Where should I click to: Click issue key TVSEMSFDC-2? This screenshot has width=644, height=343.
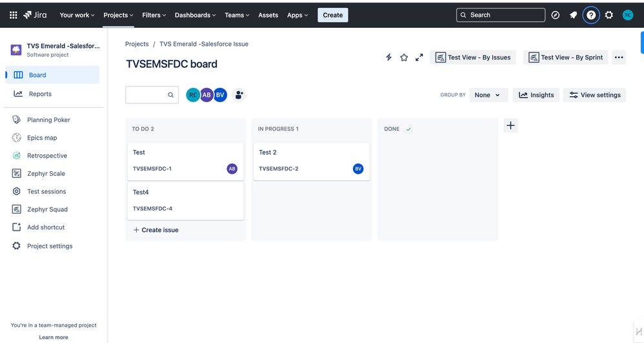point(279,169)
